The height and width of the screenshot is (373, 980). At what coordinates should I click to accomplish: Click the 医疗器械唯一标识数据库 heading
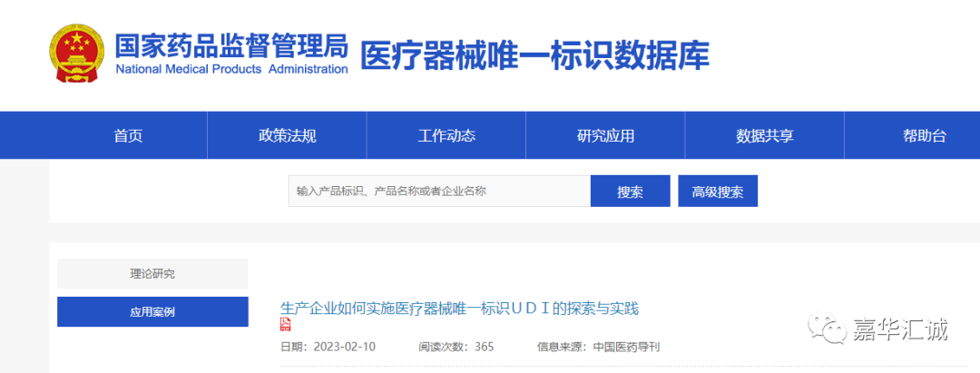(x=534, y=54)
